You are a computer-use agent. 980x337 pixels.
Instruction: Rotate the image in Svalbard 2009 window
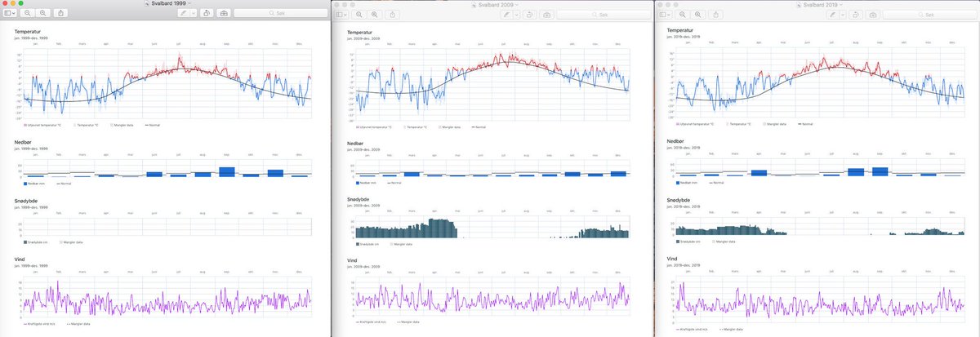click(529, 15)
